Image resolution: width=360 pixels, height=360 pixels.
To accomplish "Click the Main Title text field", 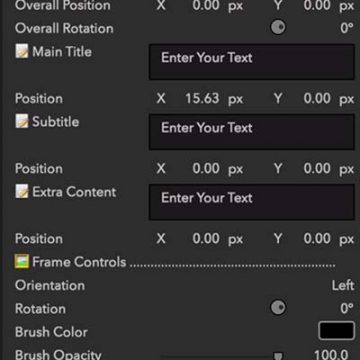I will [252, 62].
